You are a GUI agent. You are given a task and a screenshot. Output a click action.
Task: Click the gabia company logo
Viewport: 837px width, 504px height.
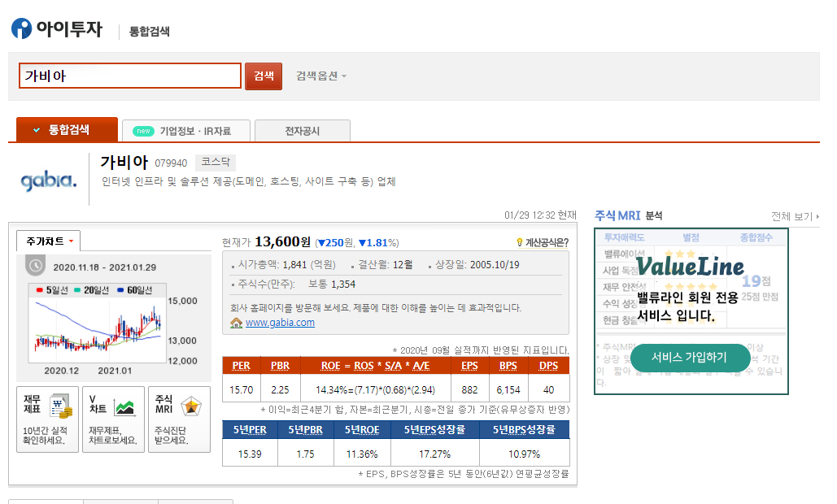pos(49,180)
